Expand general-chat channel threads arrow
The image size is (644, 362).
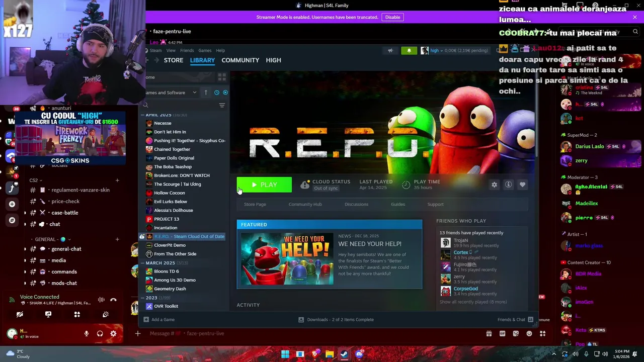[25, 249]
